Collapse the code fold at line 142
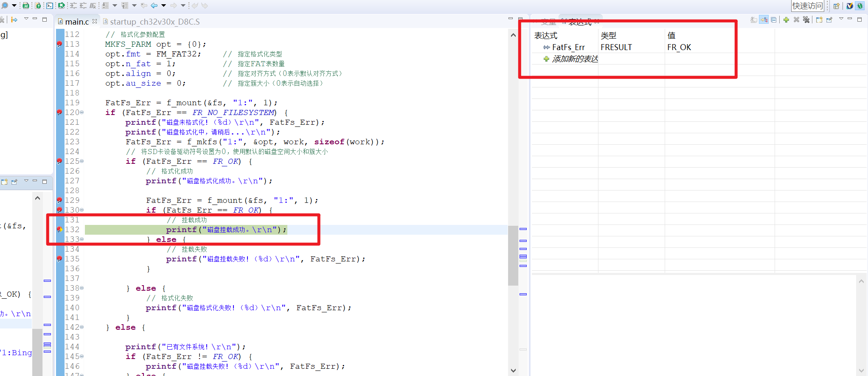Viewport: 868px width, 376px height. click(82, 327)
